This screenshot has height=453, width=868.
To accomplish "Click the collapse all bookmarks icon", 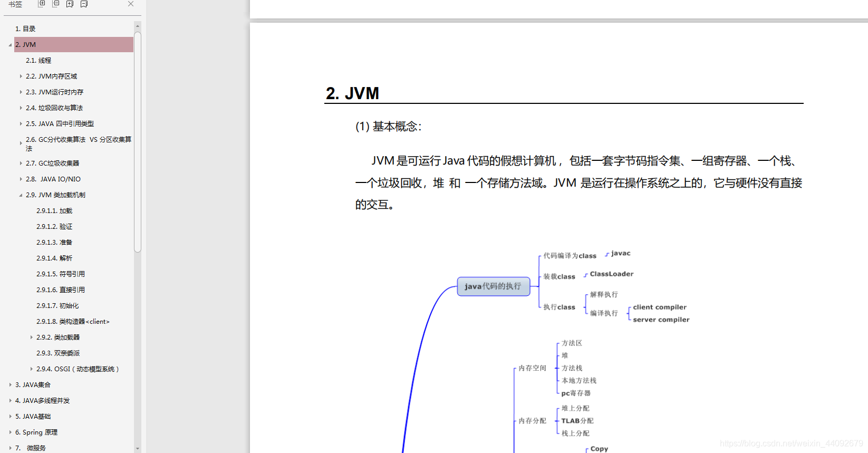I will [x=55, y=4].
